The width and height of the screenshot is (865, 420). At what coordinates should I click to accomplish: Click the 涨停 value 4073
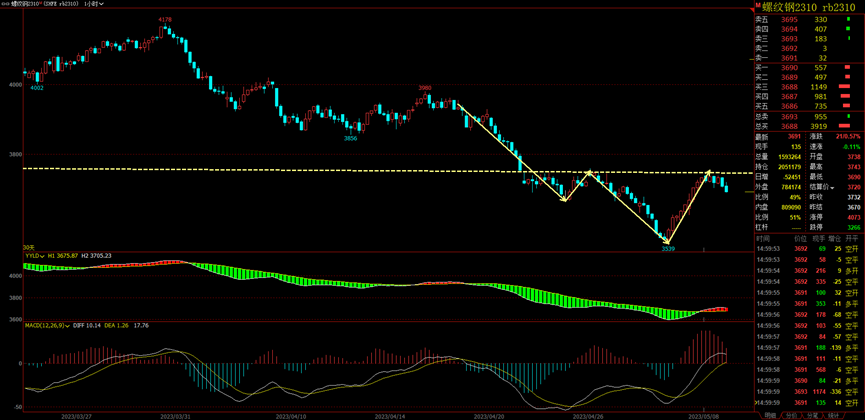(853, 217)
